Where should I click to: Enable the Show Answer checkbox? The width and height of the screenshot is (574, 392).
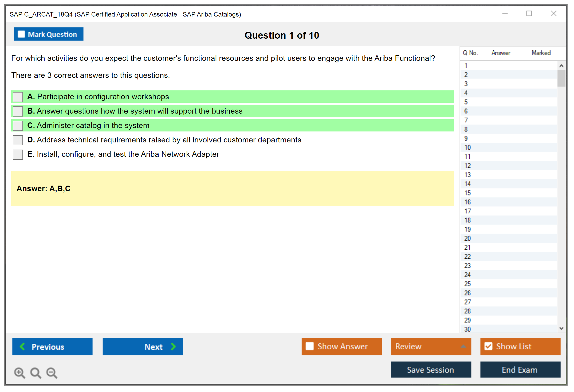pos(310,346)
